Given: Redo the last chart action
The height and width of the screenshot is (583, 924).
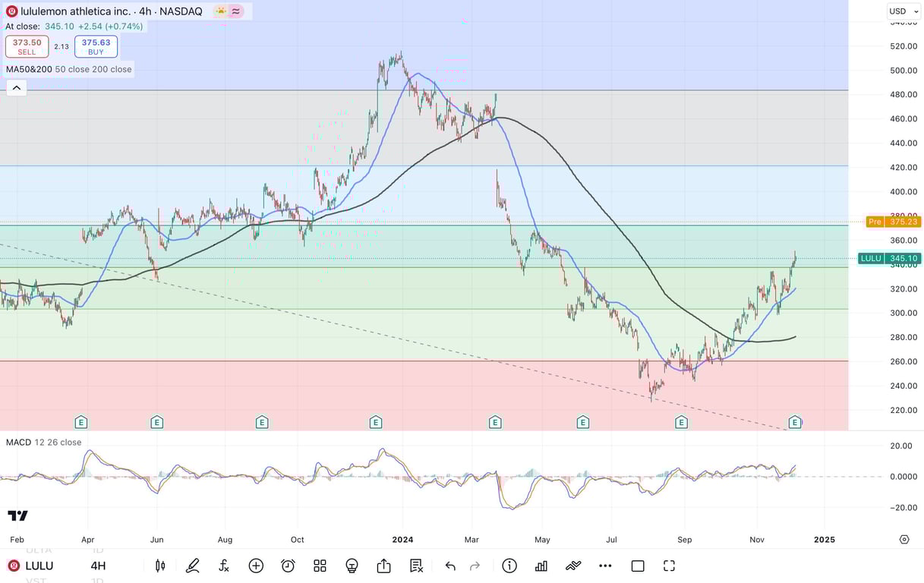Looking at the screenshot, I should coord(475,566).
